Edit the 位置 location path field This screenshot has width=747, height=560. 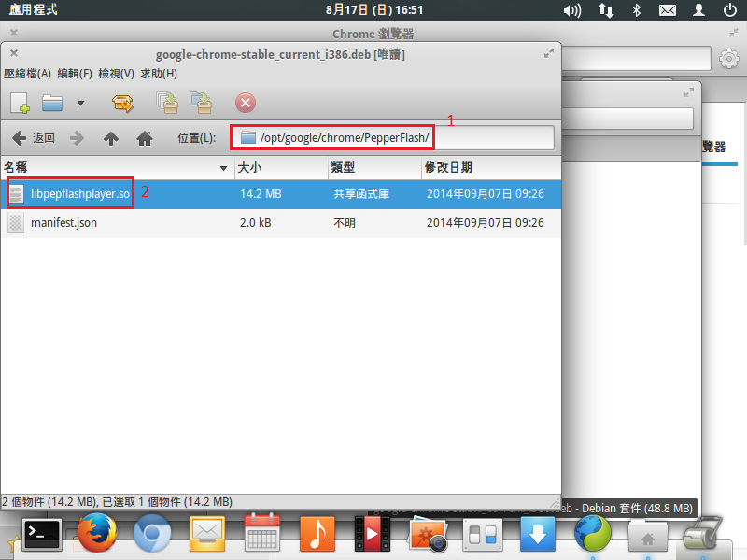click(x=392, y=137)
